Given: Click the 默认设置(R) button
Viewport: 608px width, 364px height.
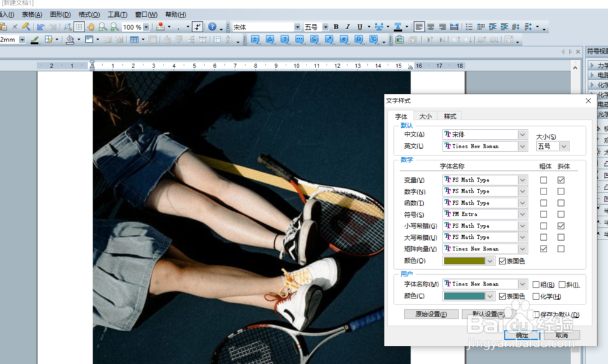Looking at the screenshot, I should 489,314.
